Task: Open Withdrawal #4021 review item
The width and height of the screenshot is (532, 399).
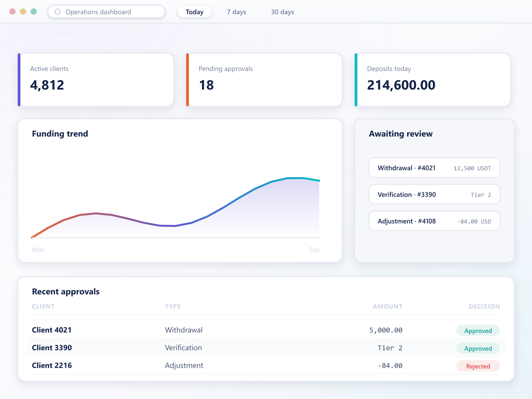Action: [434, 168]
